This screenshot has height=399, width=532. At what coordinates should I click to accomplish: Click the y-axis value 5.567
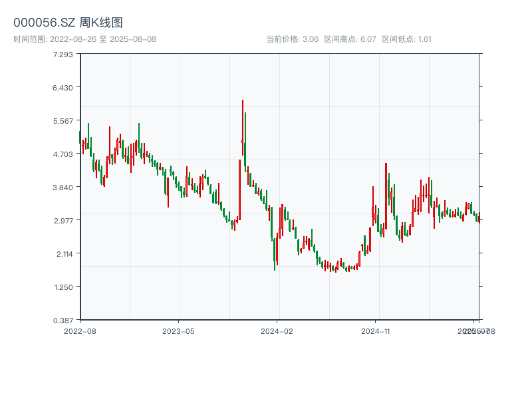(63, 121)
